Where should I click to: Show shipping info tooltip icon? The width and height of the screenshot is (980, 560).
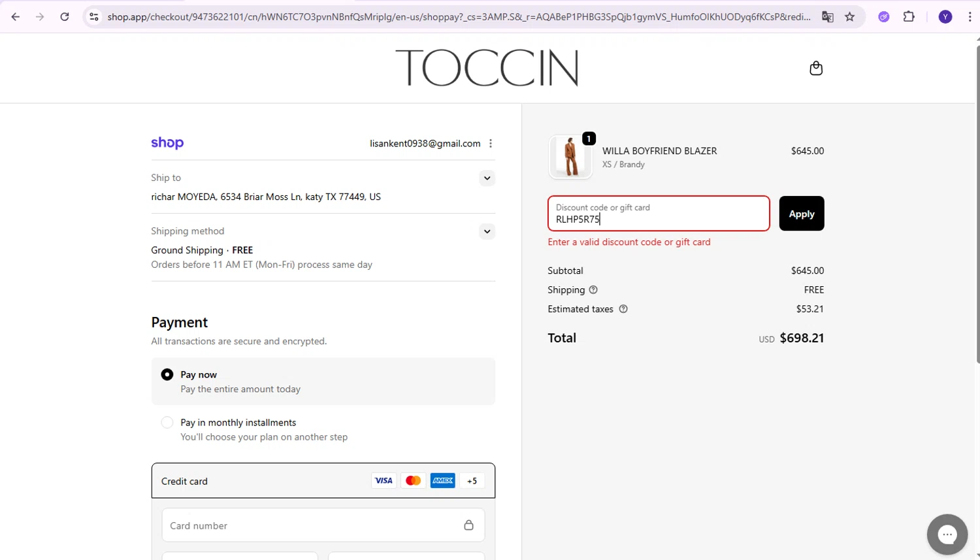(593, 290)
